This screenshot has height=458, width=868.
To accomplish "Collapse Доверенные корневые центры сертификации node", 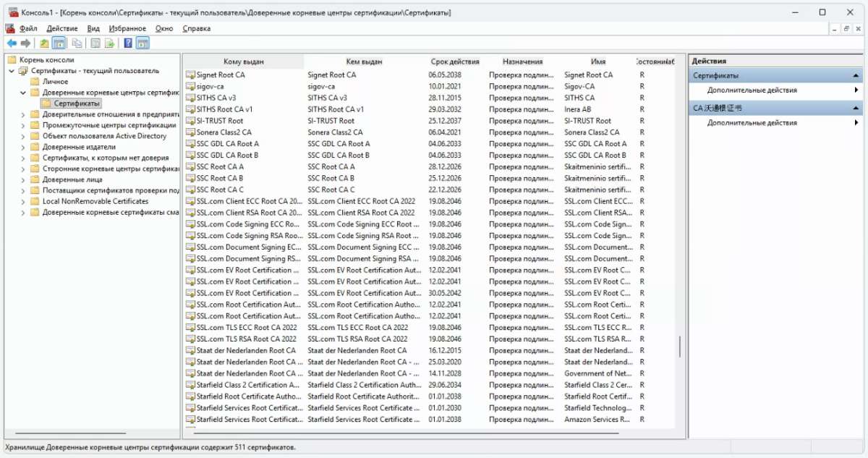I will click(x=23, y=93).
